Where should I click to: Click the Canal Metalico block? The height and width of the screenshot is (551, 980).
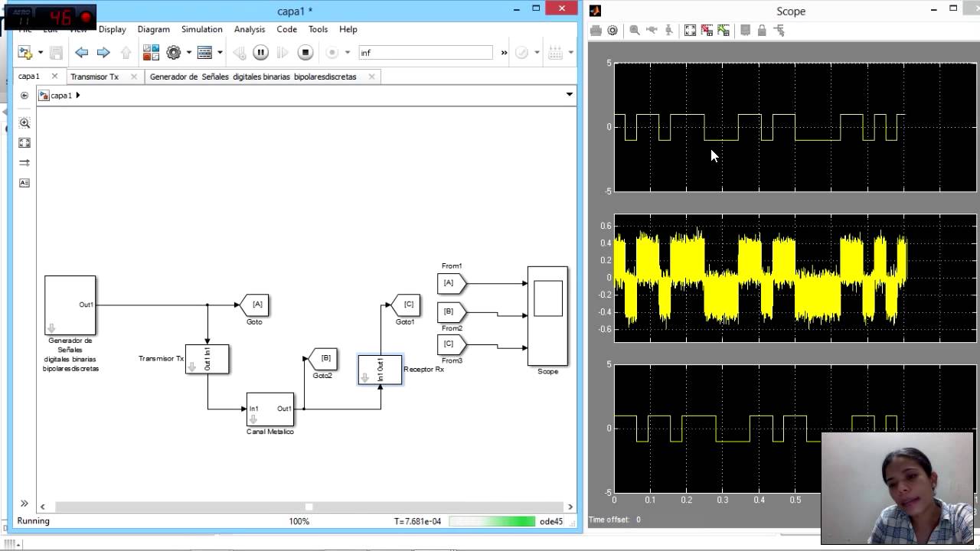click(x=269, y=409)
